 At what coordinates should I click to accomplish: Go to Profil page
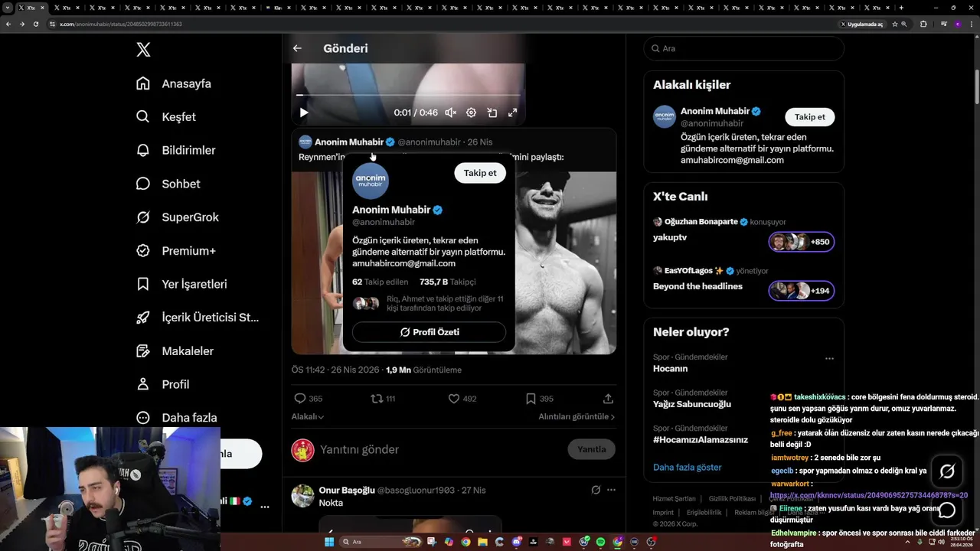[x=162, y=384]
